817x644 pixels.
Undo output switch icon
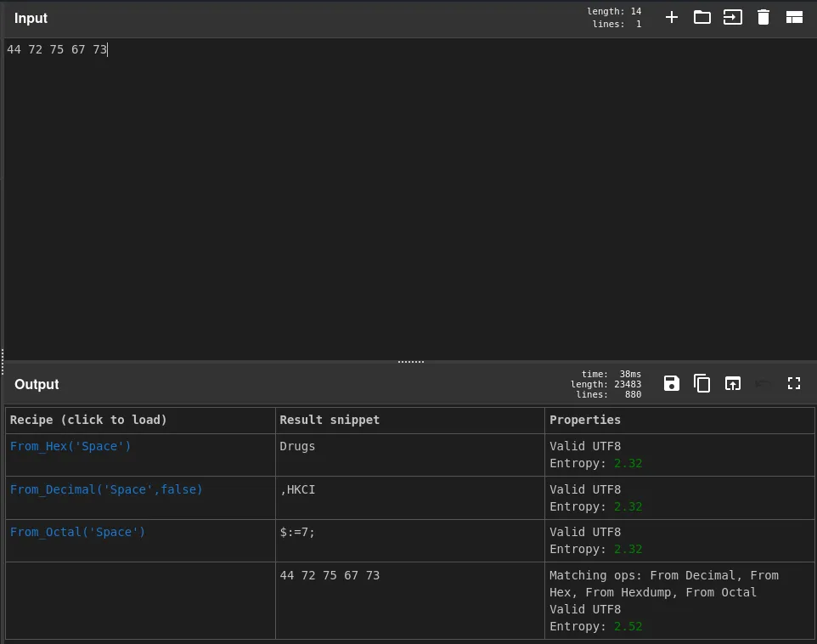763,384
